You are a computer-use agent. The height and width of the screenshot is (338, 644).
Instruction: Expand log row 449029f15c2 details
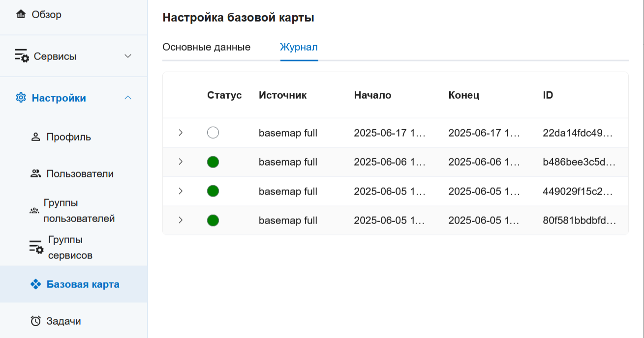click(x=181, y=191)
